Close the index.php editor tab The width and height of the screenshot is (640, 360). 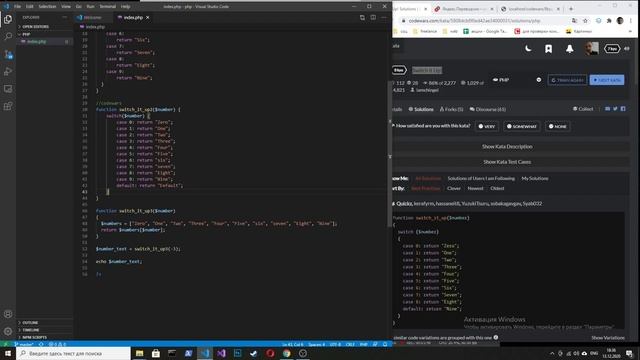(148, 18)
